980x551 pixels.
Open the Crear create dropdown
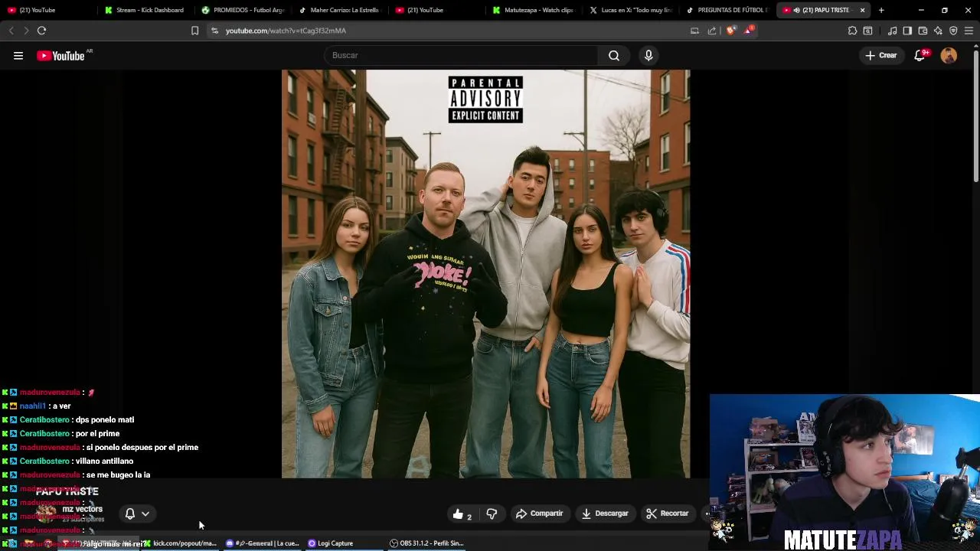tap(880, 55)
